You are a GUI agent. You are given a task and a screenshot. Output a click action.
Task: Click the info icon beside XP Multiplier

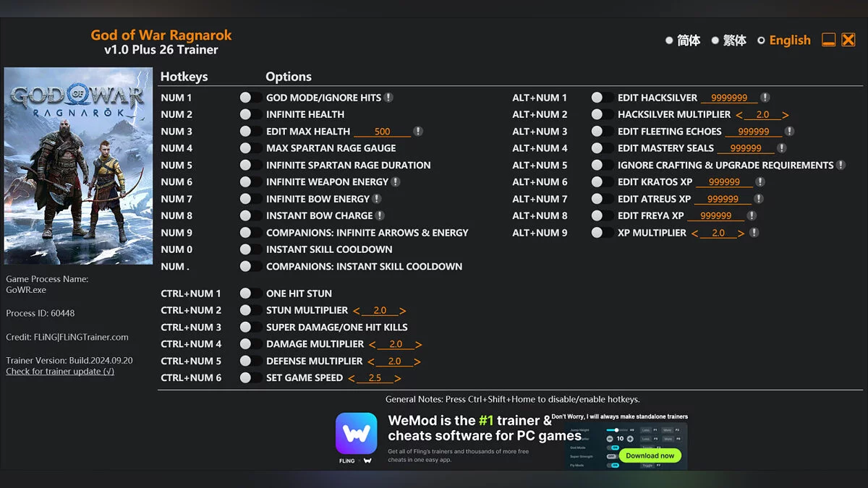coord(754,233)
